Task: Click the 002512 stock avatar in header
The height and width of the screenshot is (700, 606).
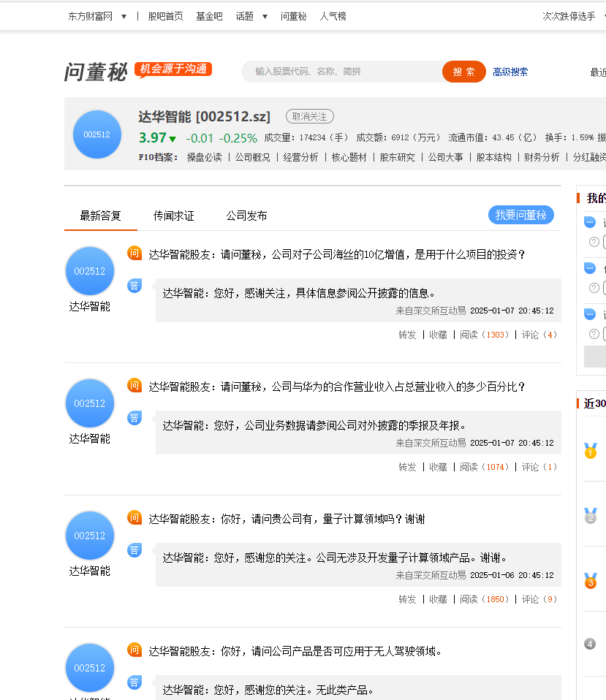Action: 97,134
